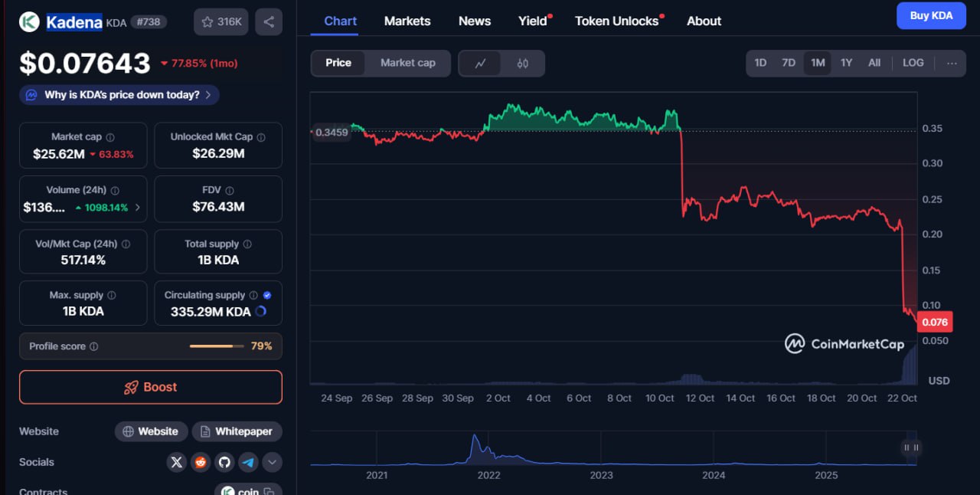The image size is (980, 495).
Task: Expand the Volume (24h) details arrow
Action: click(x=138, y=207)
